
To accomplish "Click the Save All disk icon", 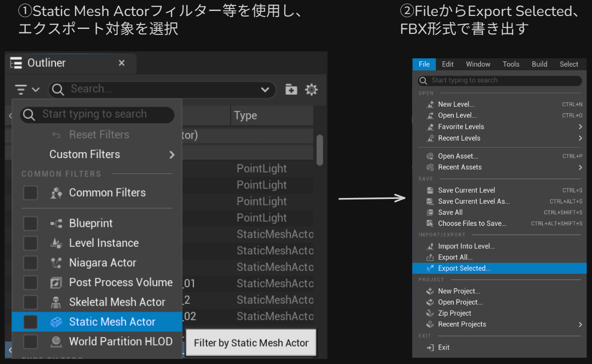I will click(430, 212).
